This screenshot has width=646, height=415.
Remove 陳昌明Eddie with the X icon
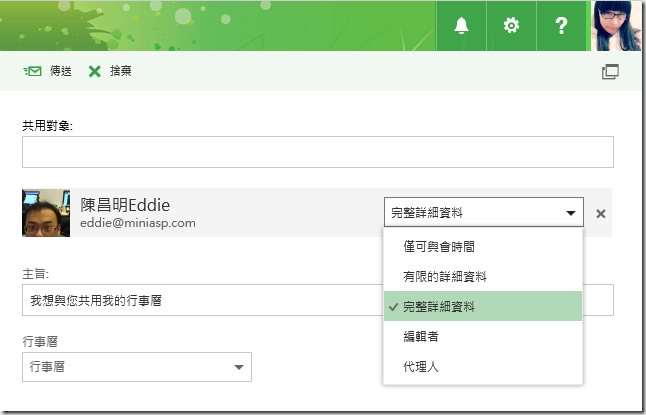[601, 213]
